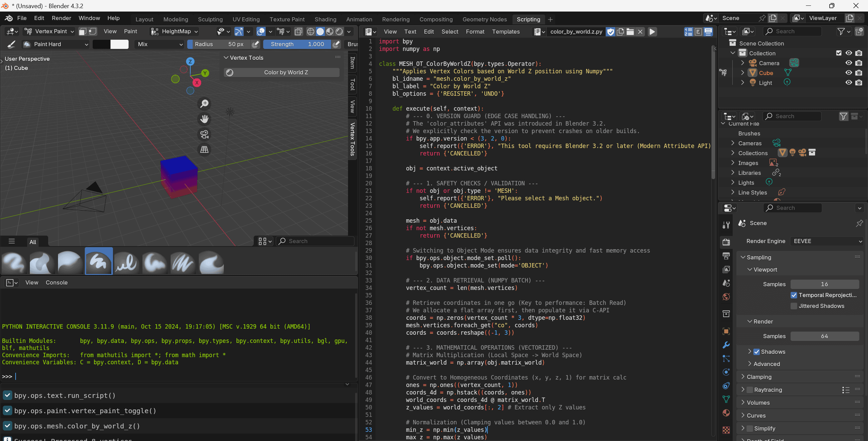Adjust the brush Strength slider
868x441 pixels.
tap(297, 44)
